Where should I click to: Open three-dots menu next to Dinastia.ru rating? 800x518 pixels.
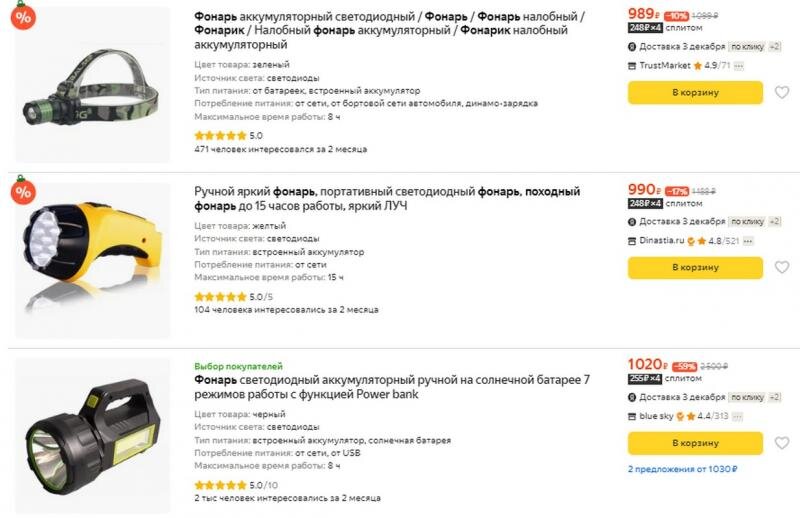point(747,241)
